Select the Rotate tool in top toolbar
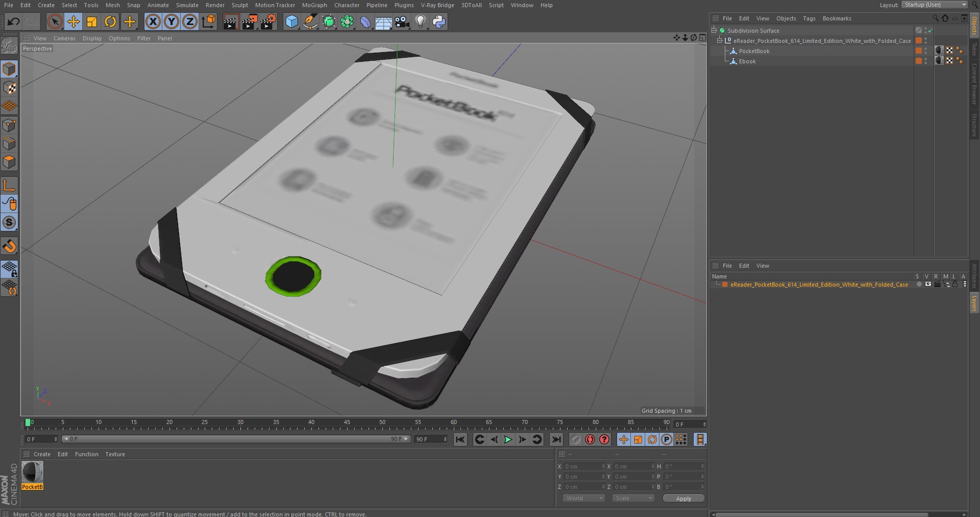This screenshot has height=517, width=980. click(x=110, y=21)
